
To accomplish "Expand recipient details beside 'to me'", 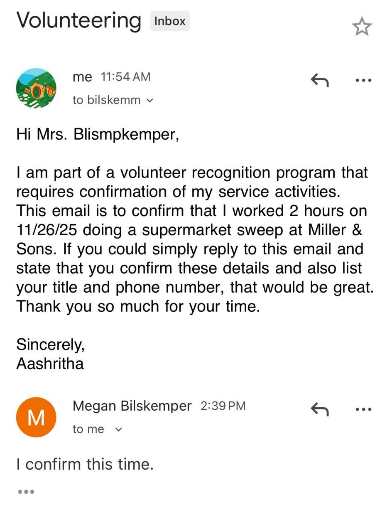I will click(x=118, y=429).
